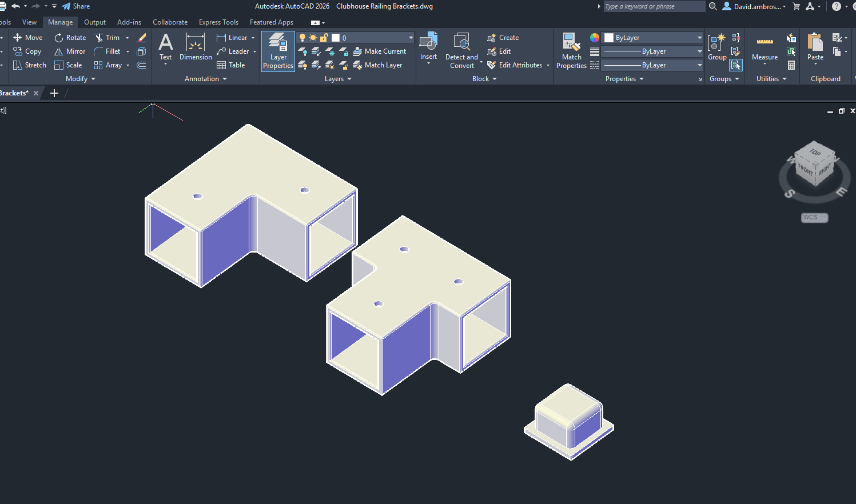This screenshot has height=504, width=856.
Task: Launch Match Properties
Action: [x=571, y=50]
